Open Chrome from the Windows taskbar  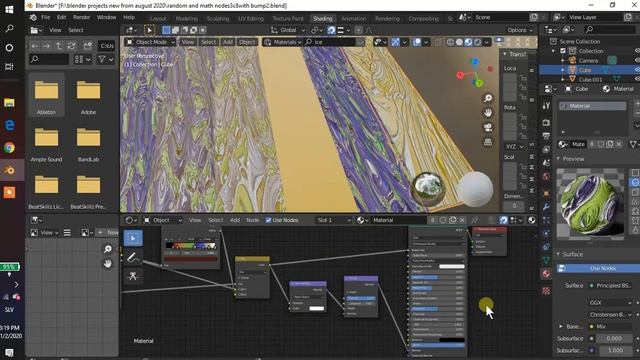pos(9,147)
